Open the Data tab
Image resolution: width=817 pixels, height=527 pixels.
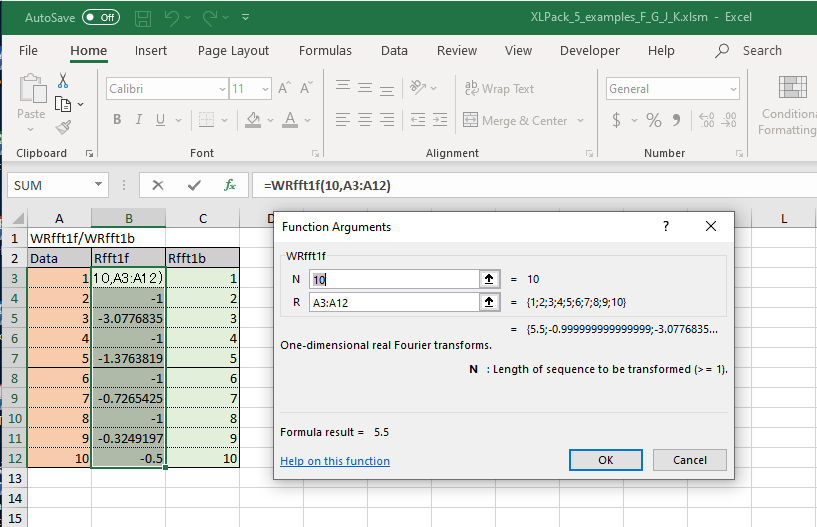(x=394, y=51)
